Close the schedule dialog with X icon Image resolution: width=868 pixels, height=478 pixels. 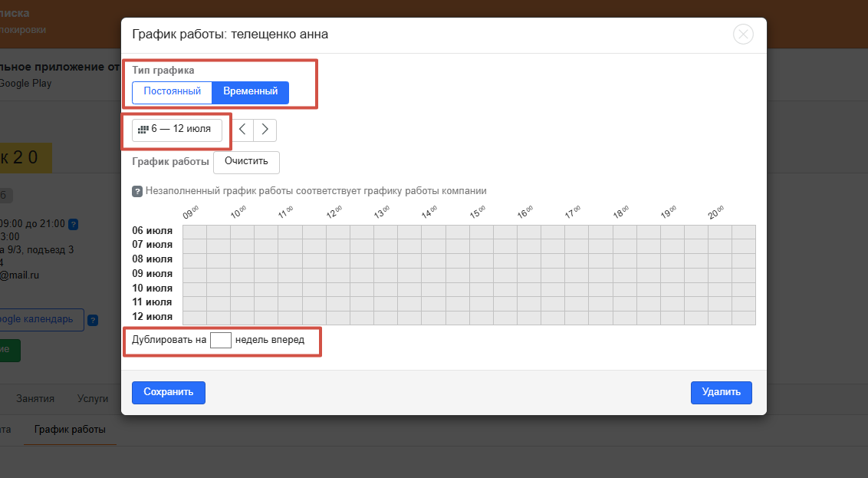(x=743, y=35)
